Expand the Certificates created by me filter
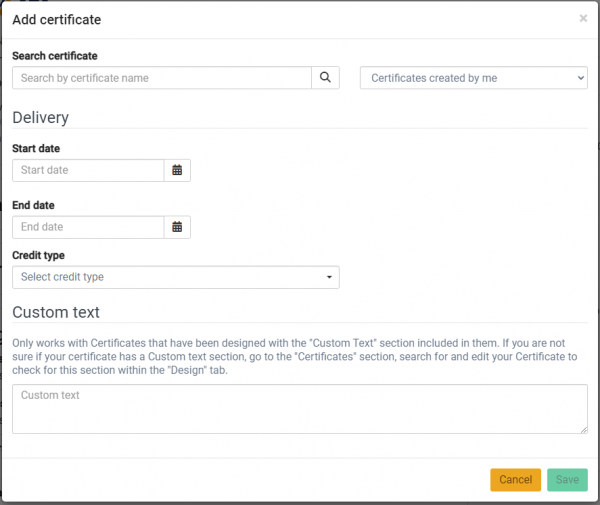600x505 pixels. tap(473, 78)
